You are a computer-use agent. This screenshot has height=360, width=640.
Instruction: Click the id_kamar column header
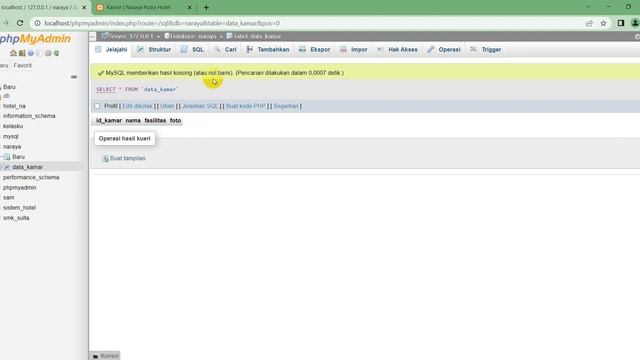[109, 120]
